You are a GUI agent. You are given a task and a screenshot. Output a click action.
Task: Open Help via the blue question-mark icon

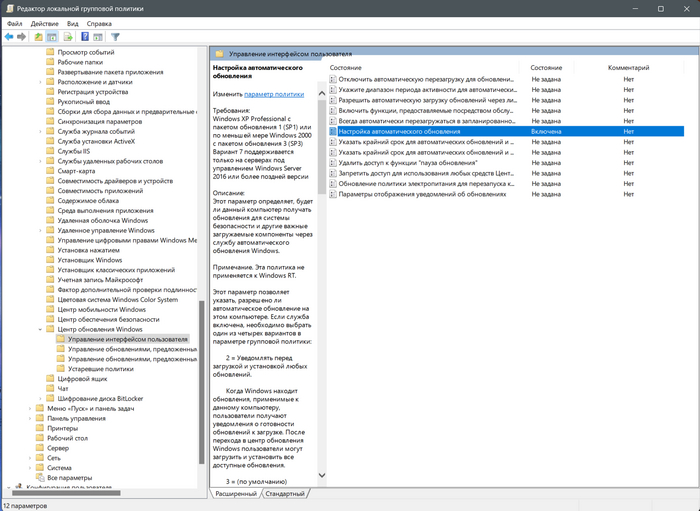(85, 37)
